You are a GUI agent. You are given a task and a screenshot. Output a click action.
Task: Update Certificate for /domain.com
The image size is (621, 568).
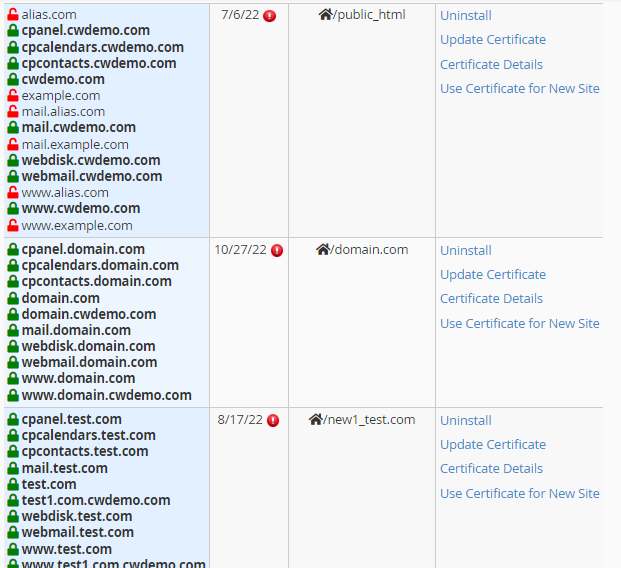492,275
